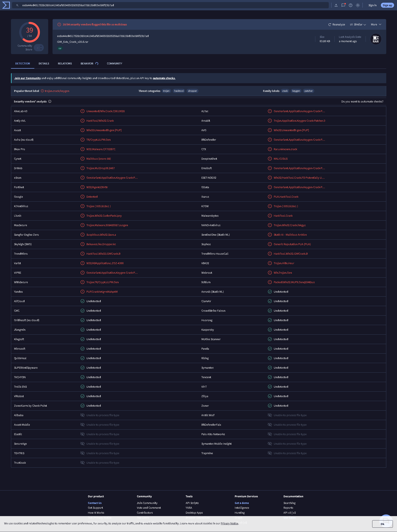Click the malicious icon in the AhnLab-V3 row

tap(83, 111)
